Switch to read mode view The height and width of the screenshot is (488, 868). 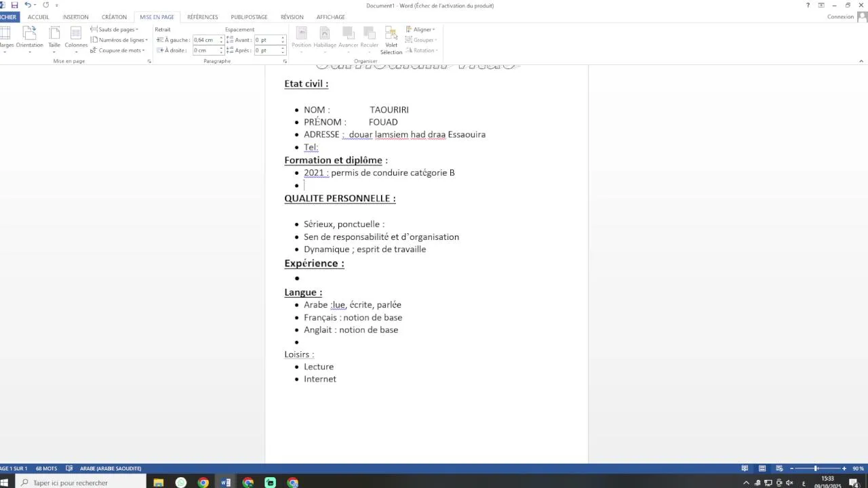point(745,468)
